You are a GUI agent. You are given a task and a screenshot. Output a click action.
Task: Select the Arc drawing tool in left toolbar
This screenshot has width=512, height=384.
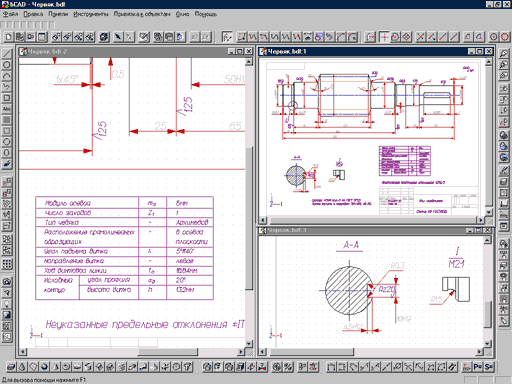(7, 75)
